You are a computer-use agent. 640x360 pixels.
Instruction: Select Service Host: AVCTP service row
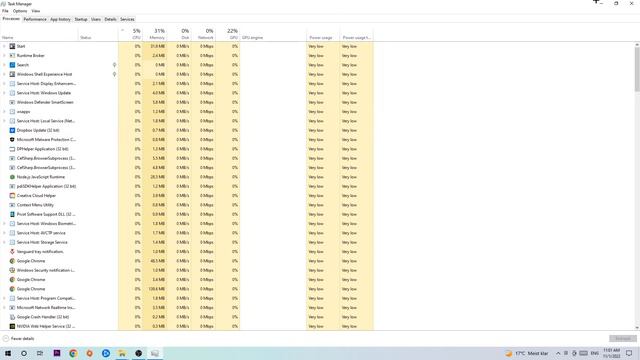[187, 233]
